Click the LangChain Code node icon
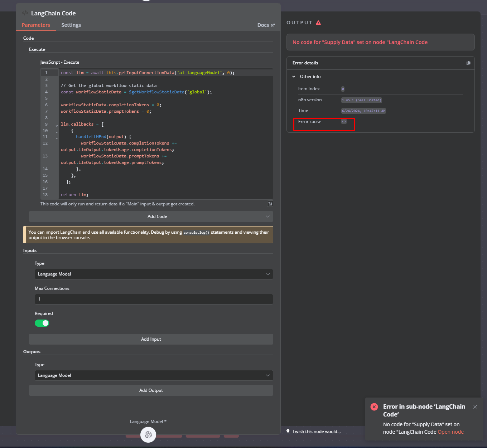Image resolution: width=487 pixels, height=448 pixels. pyautogui.click(x=25, y=13)
